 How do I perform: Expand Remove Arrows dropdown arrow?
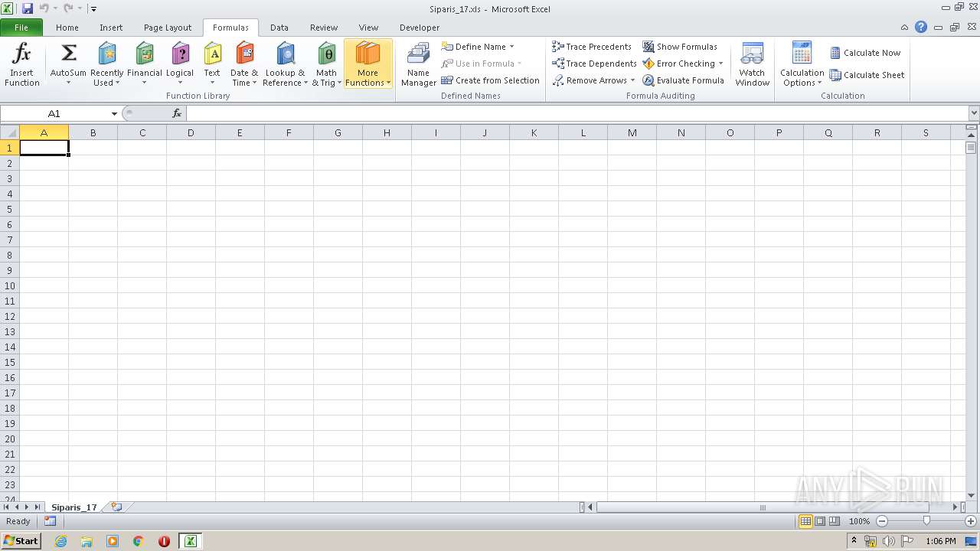click(632, 80)
